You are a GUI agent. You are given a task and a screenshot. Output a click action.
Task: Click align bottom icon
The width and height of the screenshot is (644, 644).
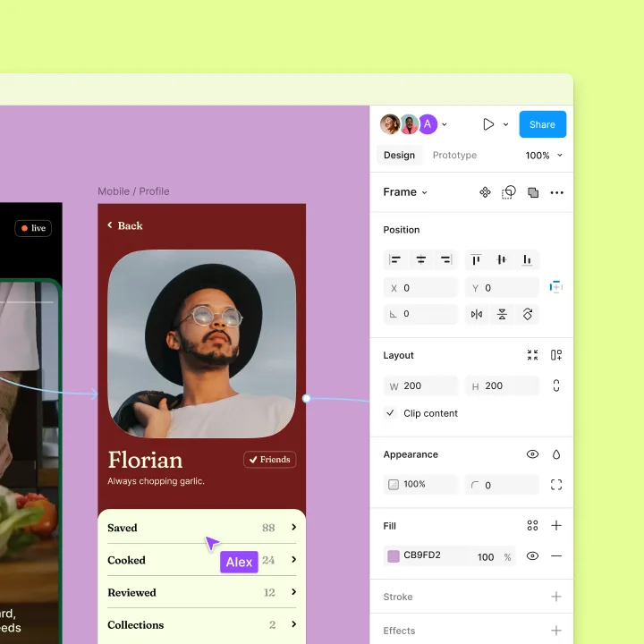tap(527, 259)
